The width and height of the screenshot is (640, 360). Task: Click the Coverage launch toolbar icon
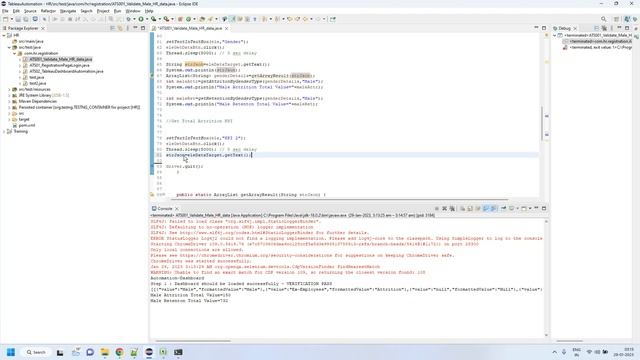click(x=153, y=19)
